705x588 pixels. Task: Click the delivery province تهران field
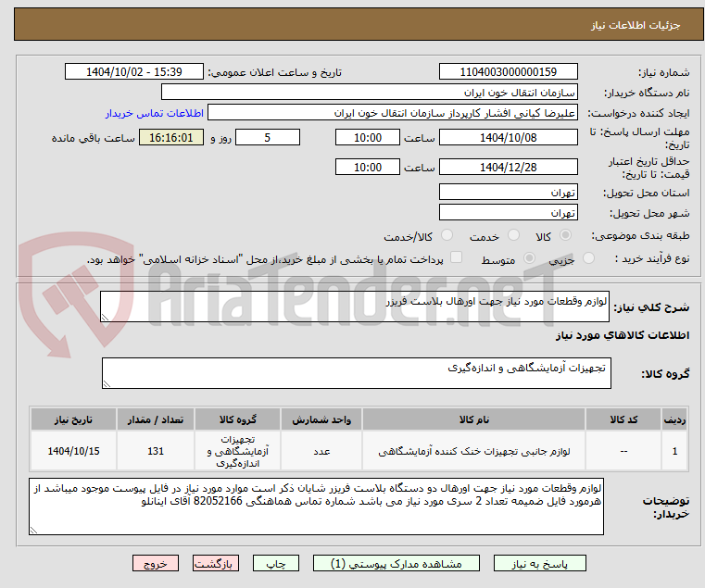point(508,192)
